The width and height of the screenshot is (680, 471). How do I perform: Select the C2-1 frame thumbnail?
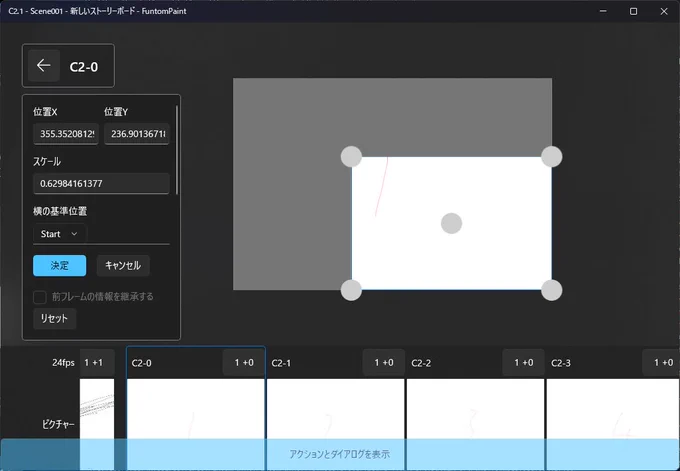coord(336,409)
